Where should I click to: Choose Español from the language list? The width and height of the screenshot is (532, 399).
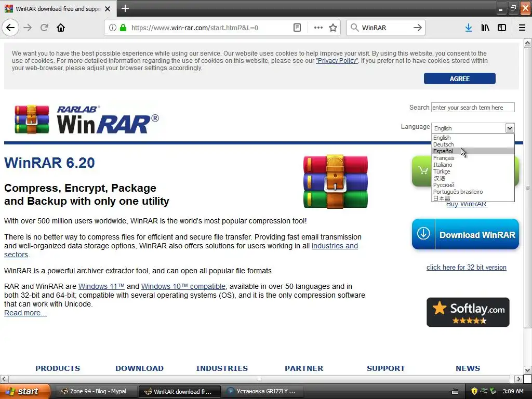click(x=473, y=151)
